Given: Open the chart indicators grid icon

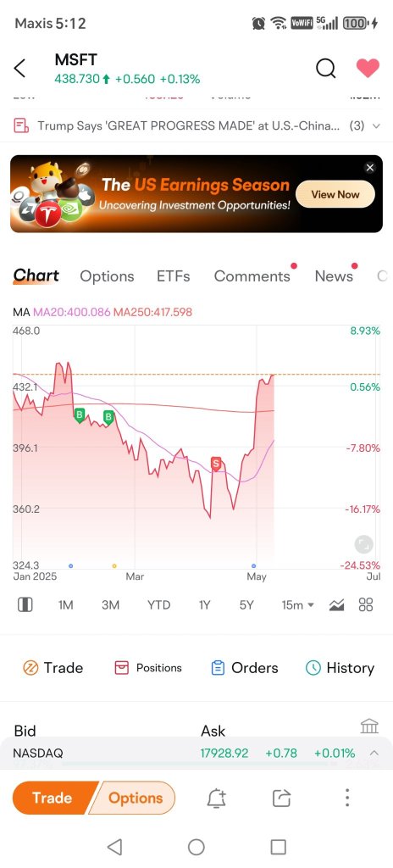Looking at the screenshot, I should [366, 604].
